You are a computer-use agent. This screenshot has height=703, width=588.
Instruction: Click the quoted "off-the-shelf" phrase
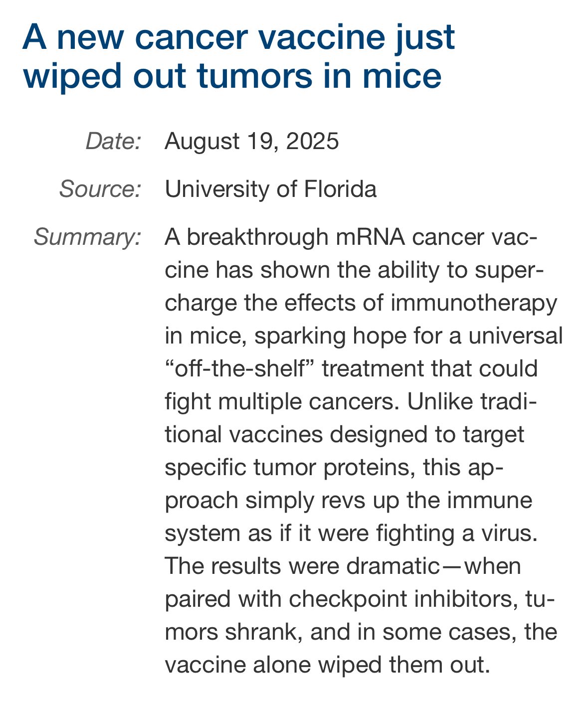(x=241, y=369)
